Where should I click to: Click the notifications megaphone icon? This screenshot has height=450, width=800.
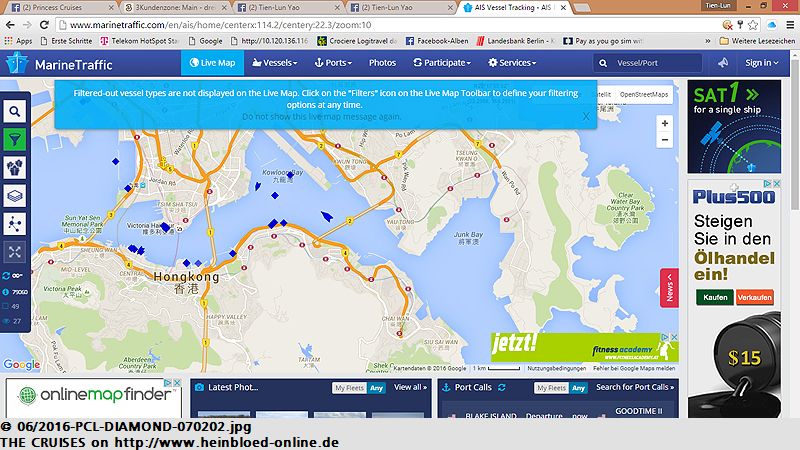point(723,63)
